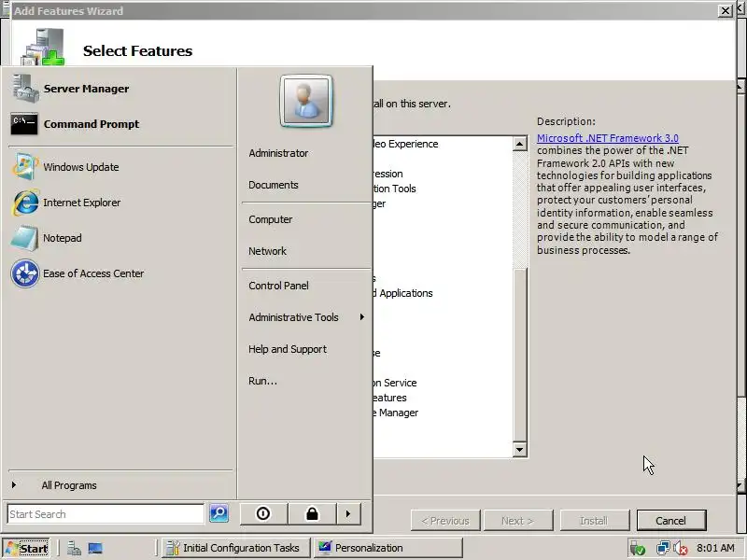Open Control Panel

278,286
